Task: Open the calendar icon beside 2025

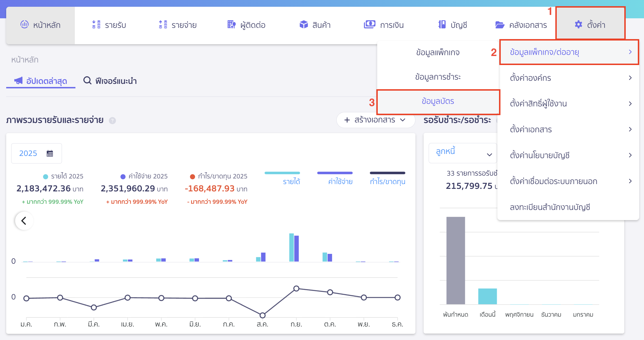Action: (50, 153)
